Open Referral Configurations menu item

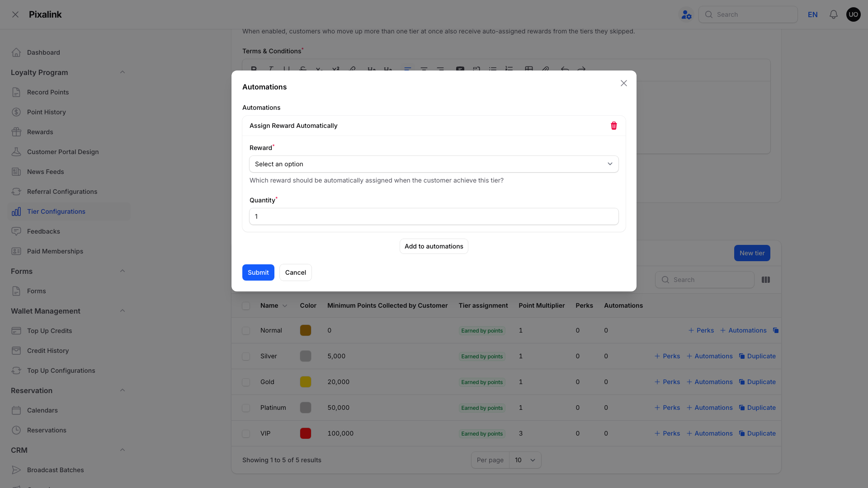69,192
